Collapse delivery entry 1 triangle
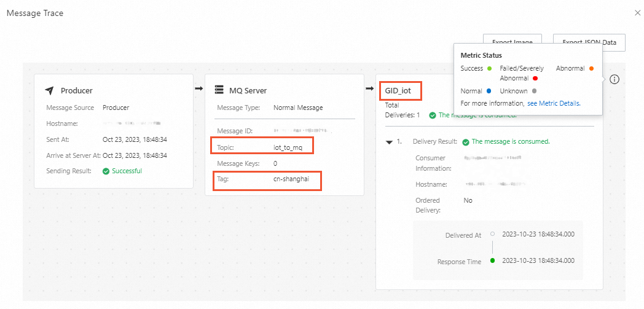Viewport: 644px width, 309px height. click(388, 142)
